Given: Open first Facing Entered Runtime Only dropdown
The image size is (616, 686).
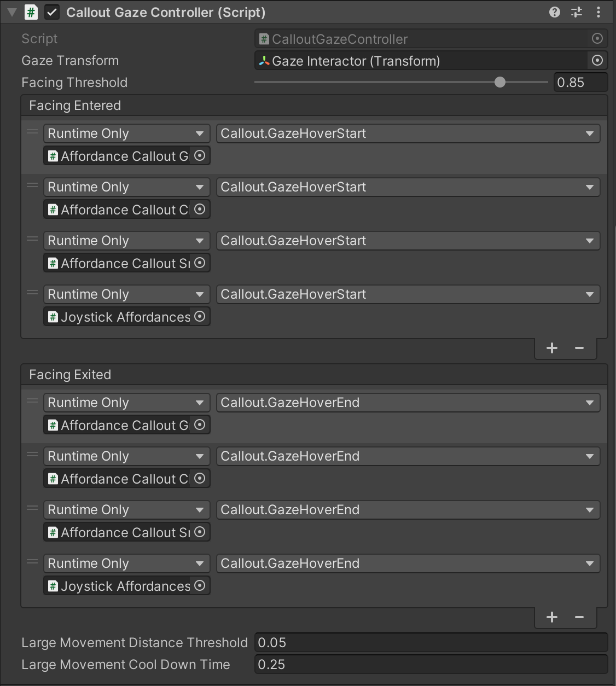Looking at the screenshot, I should (126, 133).
